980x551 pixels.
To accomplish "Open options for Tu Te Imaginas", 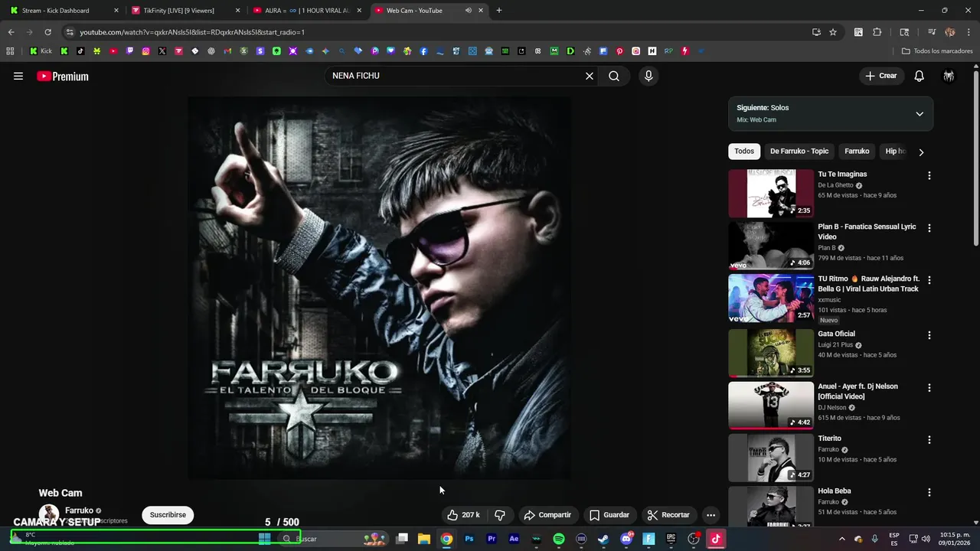I will click(x=929, y=175).
